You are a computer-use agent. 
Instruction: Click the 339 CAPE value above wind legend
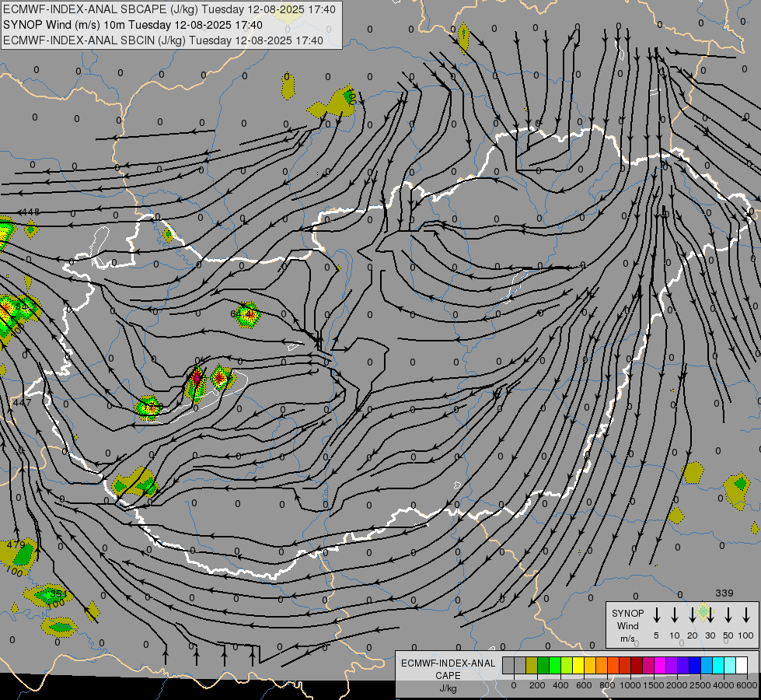[724, 593]
